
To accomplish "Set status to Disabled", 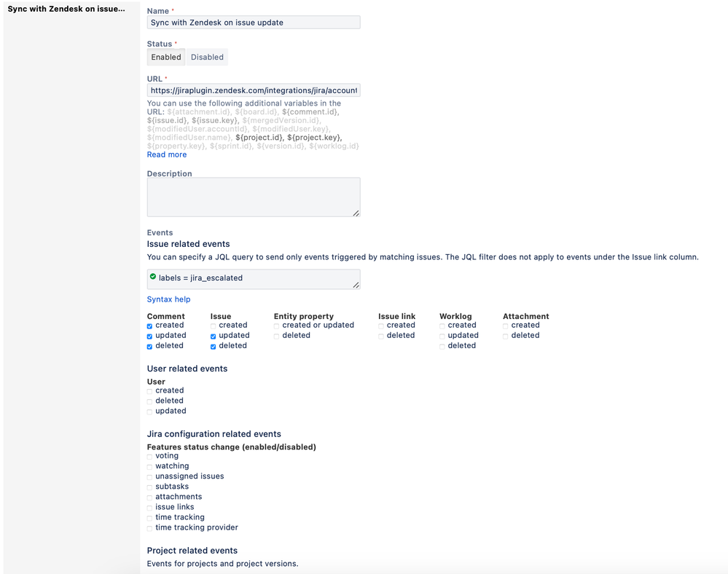I will (x=207, y=57).
